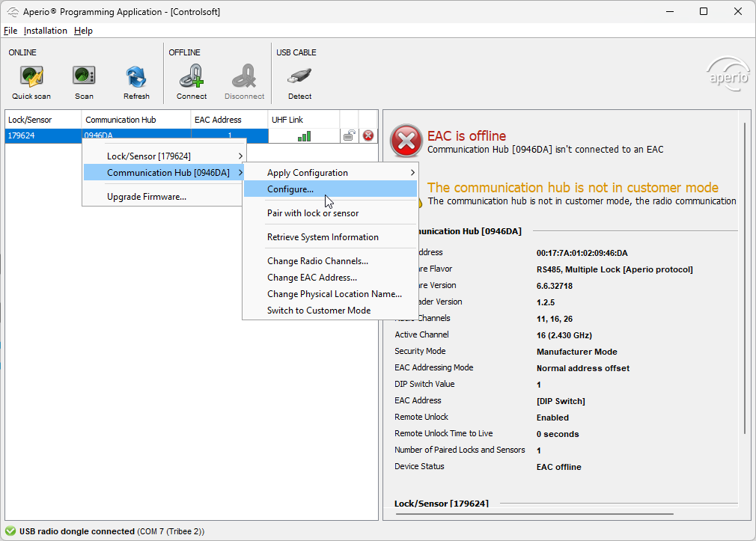The width and height of the screenshot is (756, 541).
Task: Click the radio channels '11, 16, 26' value
Action: 555,319
